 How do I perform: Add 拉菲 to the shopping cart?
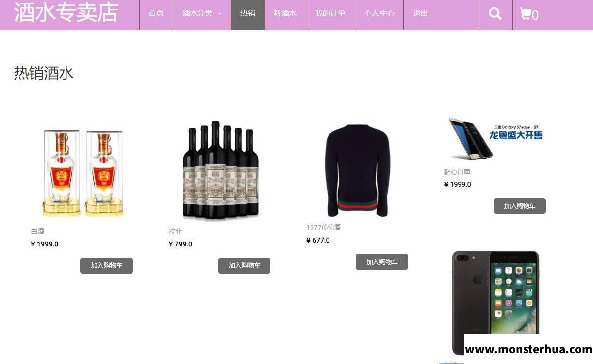(244, 266)
